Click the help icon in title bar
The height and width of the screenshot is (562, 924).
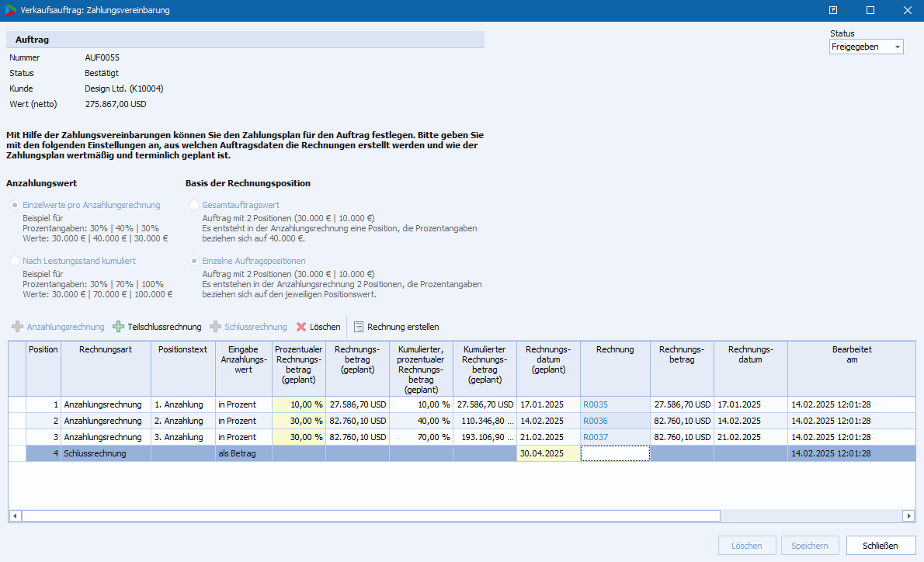(833, 10)
